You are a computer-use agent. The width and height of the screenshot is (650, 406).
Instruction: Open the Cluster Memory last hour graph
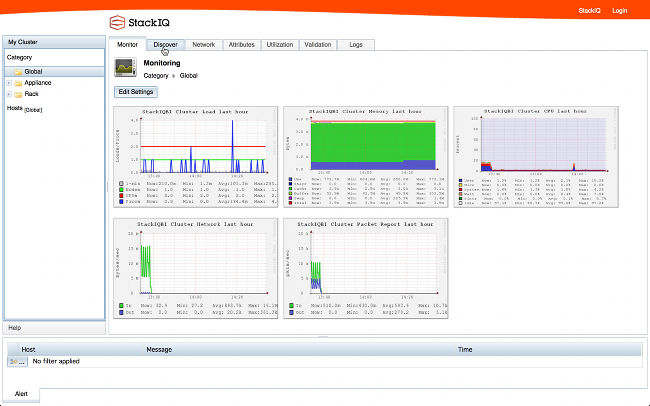click(x=366, y=157)
